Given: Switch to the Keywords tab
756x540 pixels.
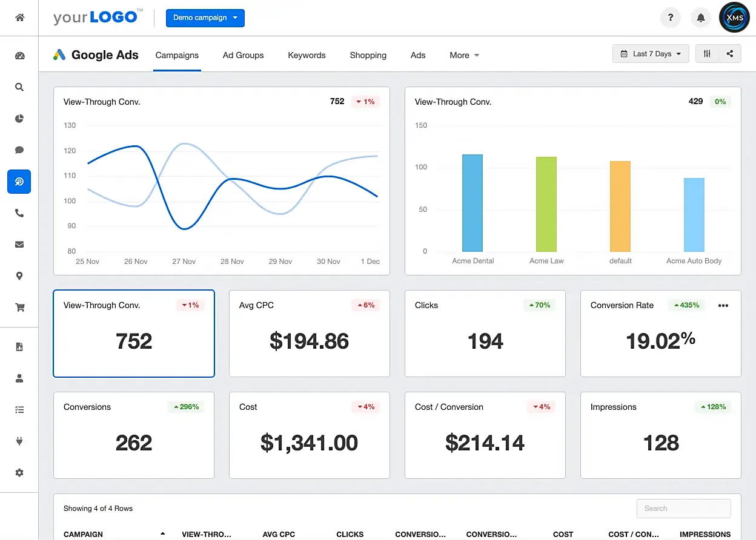Looking at the screenshot, I should click(307, 55).
